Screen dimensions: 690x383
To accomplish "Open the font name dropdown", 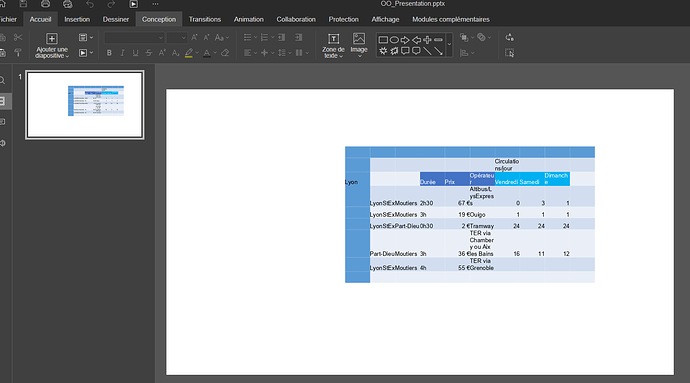I will (x=134, y=38).
